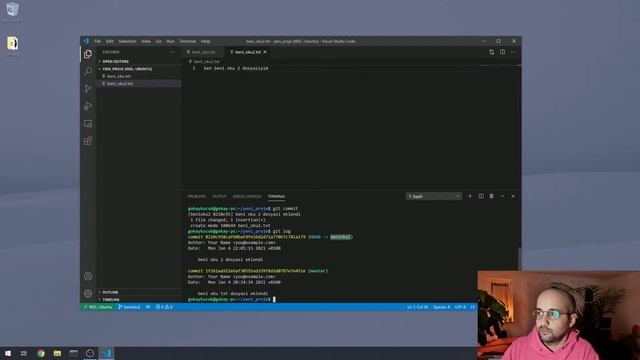Image resolution: width=640 pixels, height=360 pixels.
Task: Switch to the Debug Console tab
Action: click(247, 196)
